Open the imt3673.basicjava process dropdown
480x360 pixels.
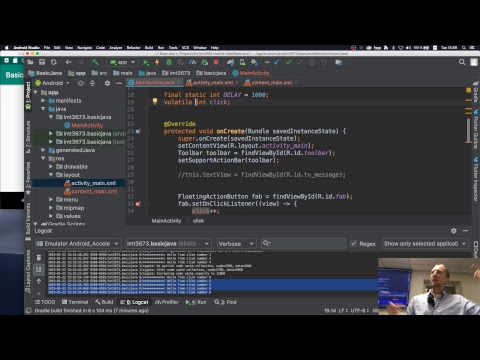click(168, 244)
